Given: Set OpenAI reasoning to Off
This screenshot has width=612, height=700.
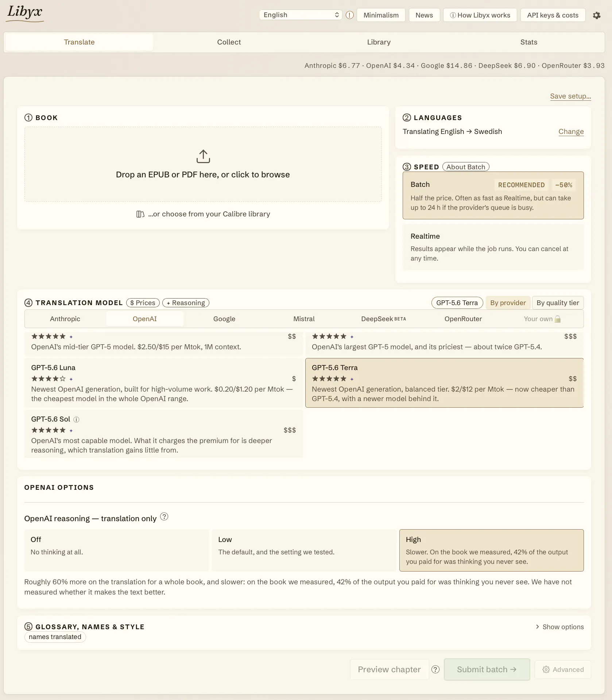Looking at the screenshot, I should (116, 550).
